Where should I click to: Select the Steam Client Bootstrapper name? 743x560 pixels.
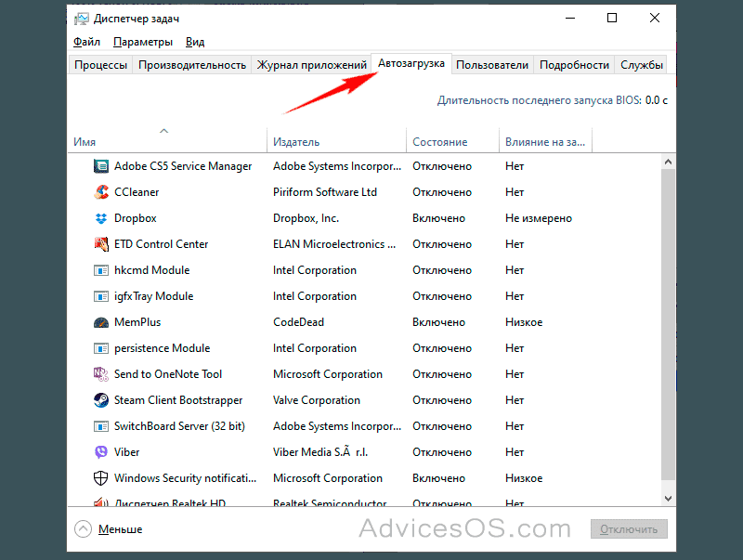coord(178,400)
